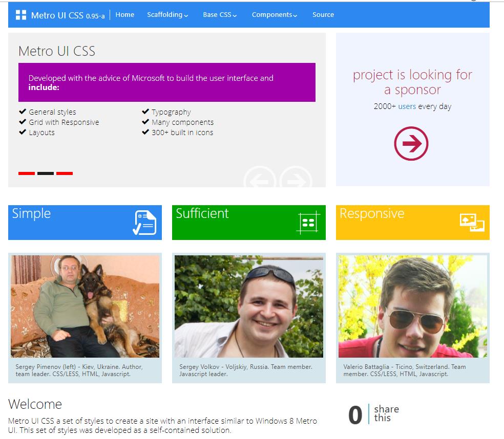
Task: Open Sergey Pimenov photo with dog
Action: 85,306
